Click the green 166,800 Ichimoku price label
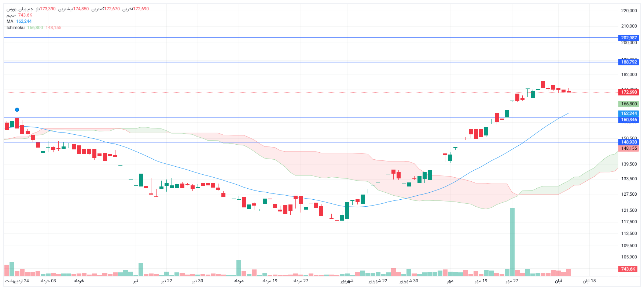This screenshot has height=290, width=644. pos(629,104)
